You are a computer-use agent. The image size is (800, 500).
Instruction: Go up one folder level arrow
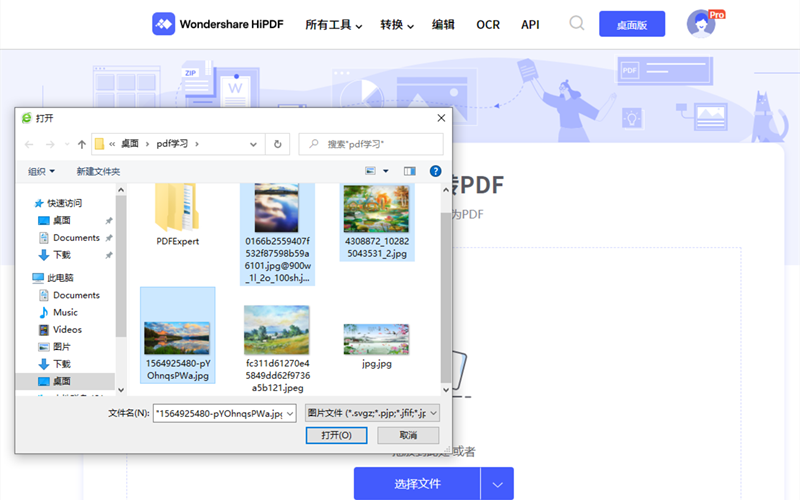[82, 144]
